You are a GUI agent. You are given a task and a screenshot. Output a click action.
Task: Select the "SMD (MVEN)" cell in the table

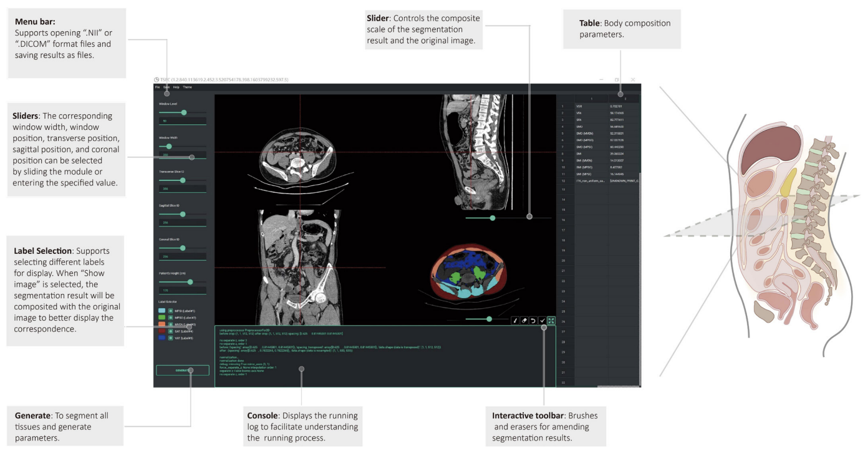(591, 133)
